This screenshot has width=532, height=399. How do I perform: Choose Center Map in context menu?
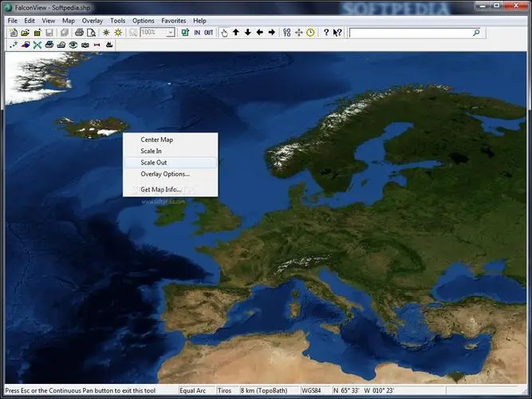[x=157, y=140]
